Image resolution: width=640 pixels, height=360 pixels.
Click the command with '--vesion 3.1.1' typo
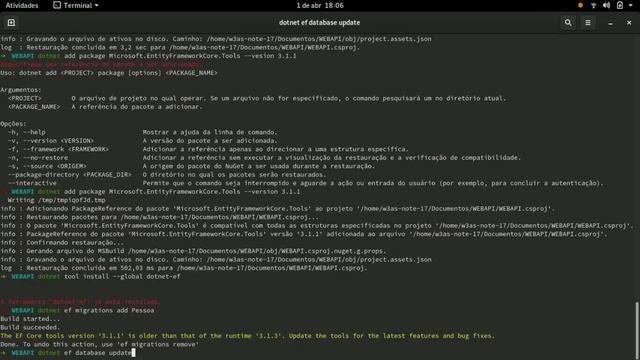[x=180, y=56]
